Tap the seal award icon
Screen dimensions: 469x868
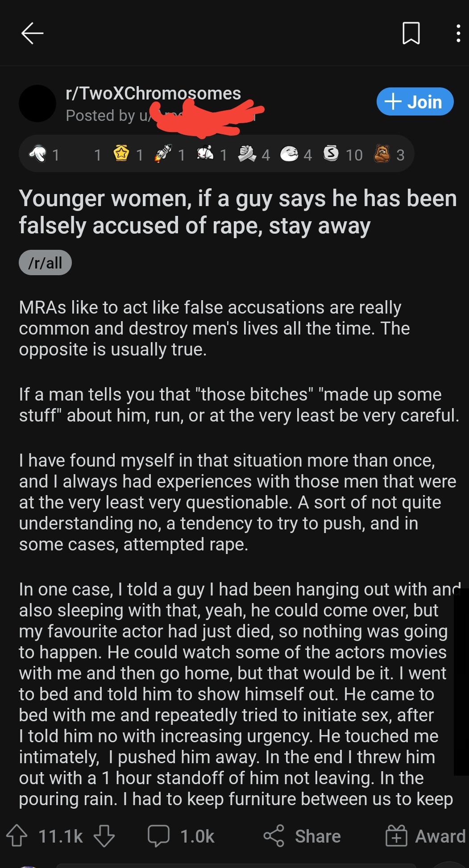(289, 154)
